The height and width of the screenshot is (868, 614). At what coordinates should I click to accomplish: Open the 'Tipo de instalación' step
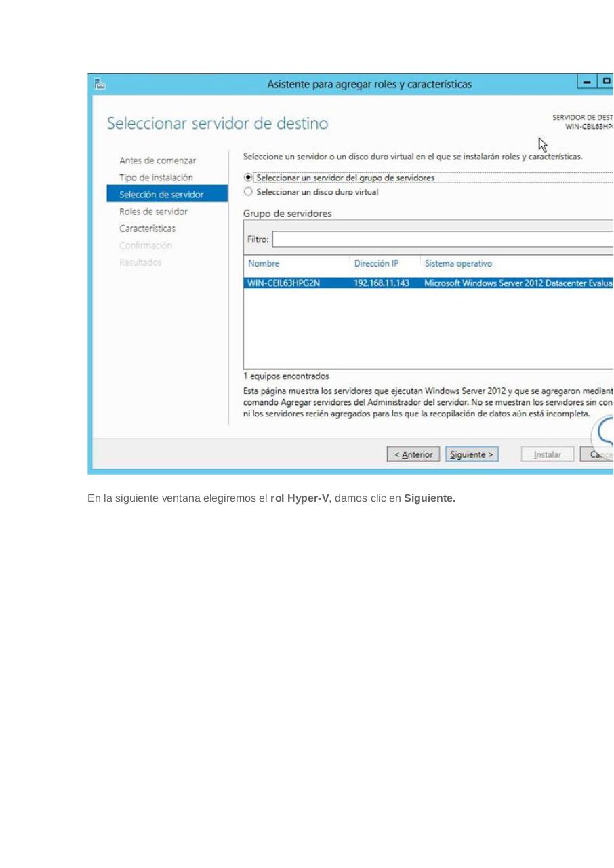(x=159, y=177)
